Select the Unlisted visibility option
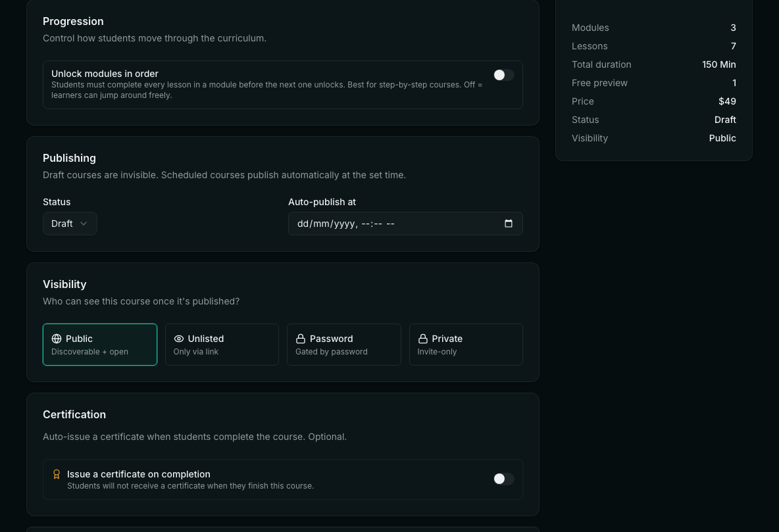The image size is (779, 532). [222, 345]
